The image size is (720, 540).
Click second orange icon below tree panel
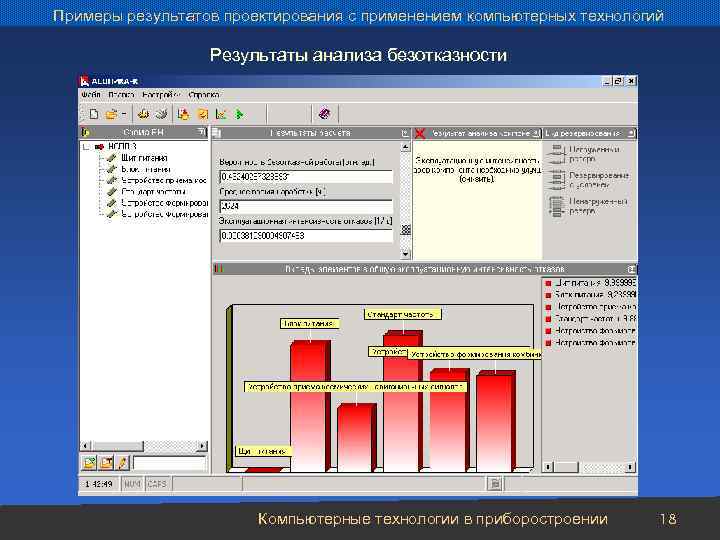[106, 463]
